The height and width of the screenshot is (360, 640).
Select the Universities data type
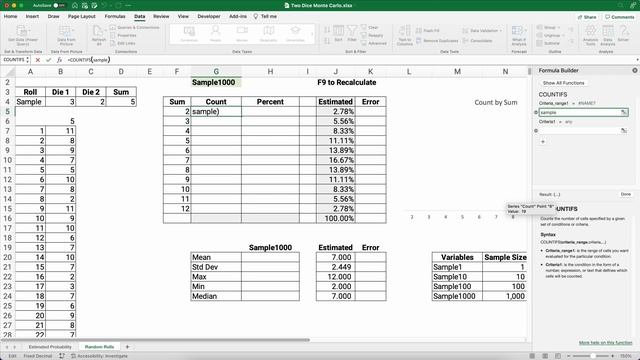point(295,33)
